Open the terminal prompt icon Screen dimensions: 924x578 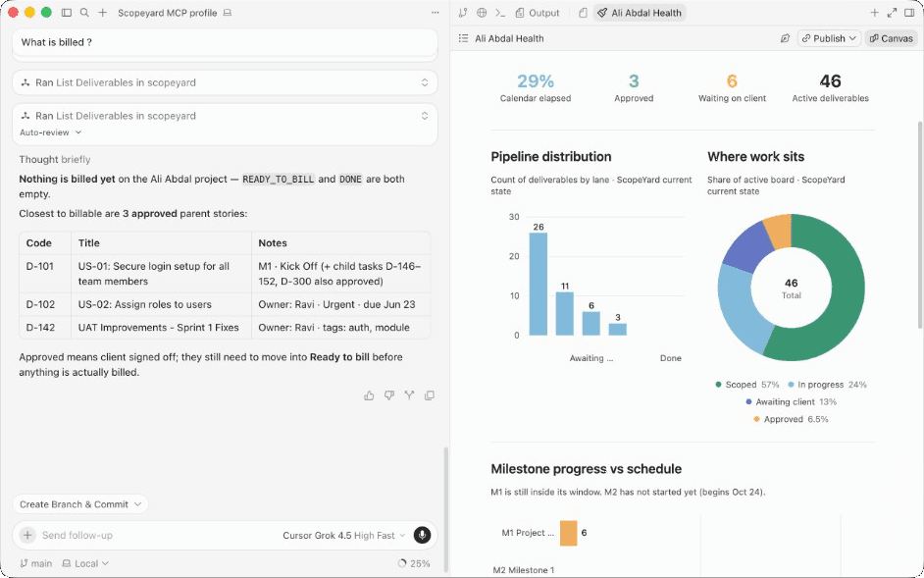(499, 13)
